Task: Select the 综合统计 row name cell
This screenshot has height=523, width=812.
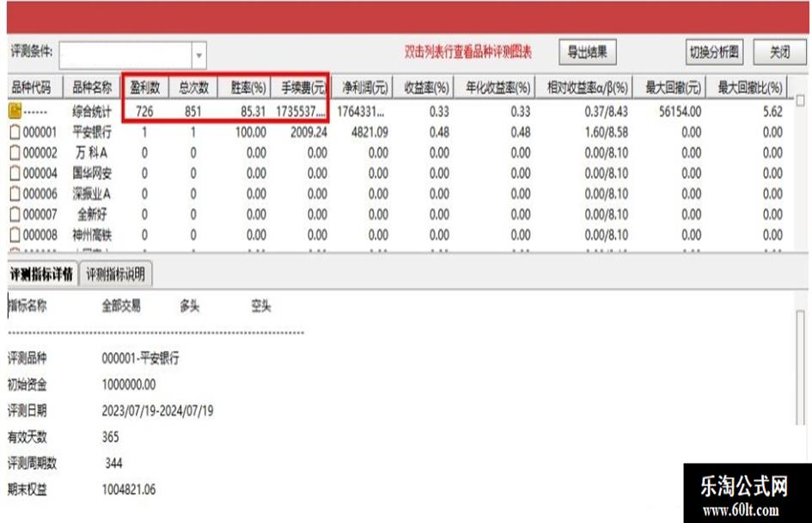Action: (92, 112)
